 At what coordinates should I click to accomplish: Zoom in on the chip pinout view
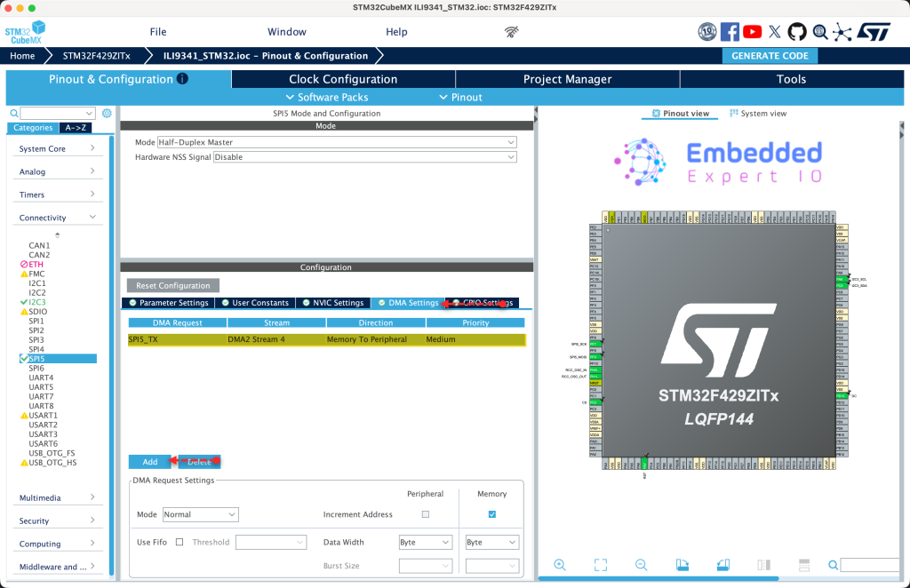point(560,565)
